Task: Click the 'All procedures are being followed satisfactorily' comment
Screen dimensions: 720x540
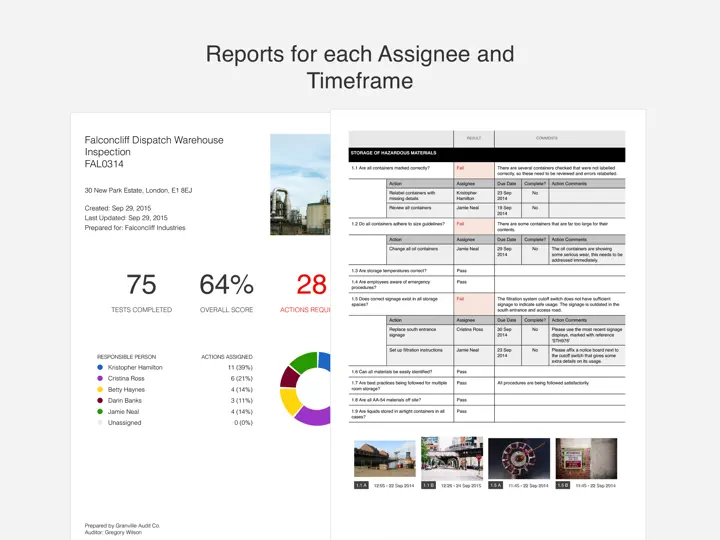Action: [543, 383]
